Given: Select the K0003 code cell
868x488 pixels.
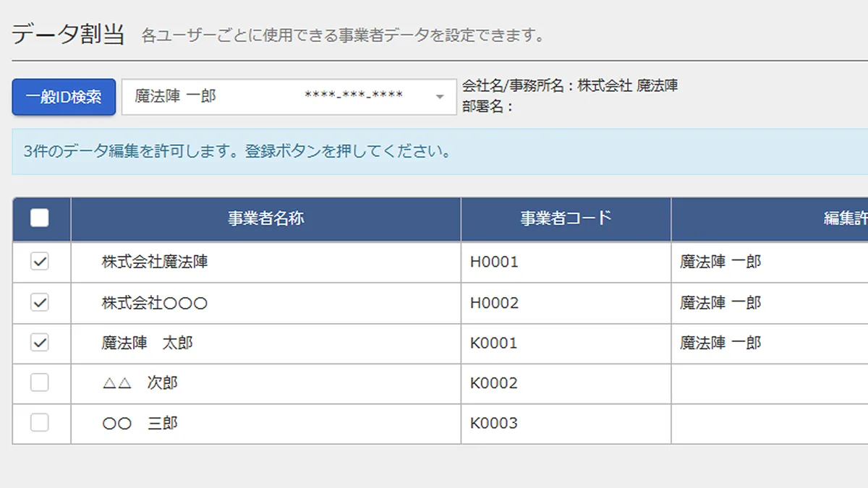Looking at the screenshot, I should [494, 424].
